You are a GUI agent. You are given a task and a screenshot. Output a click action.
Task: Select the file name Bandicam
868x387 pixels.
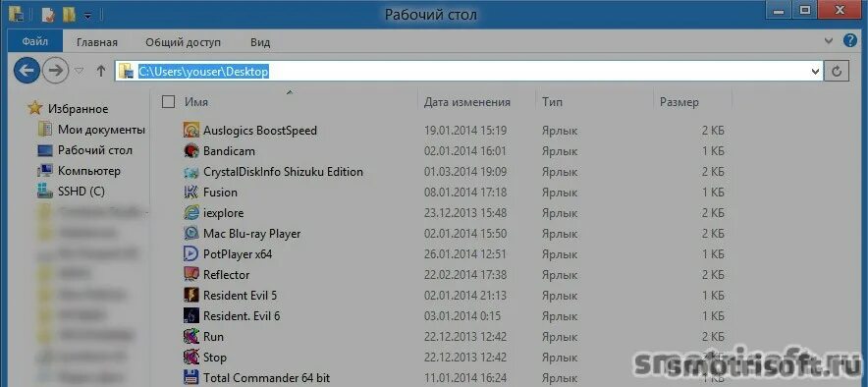(229, 151)
